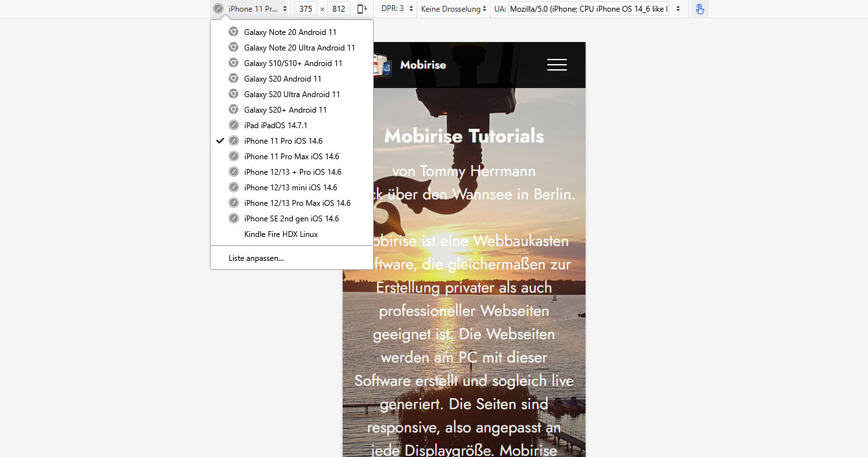Image resolution: width=868 pixels, height=457 pixels.
Task: Click Safari icon beside iPhone SE 2nd gen
Action: pos(234,218)
